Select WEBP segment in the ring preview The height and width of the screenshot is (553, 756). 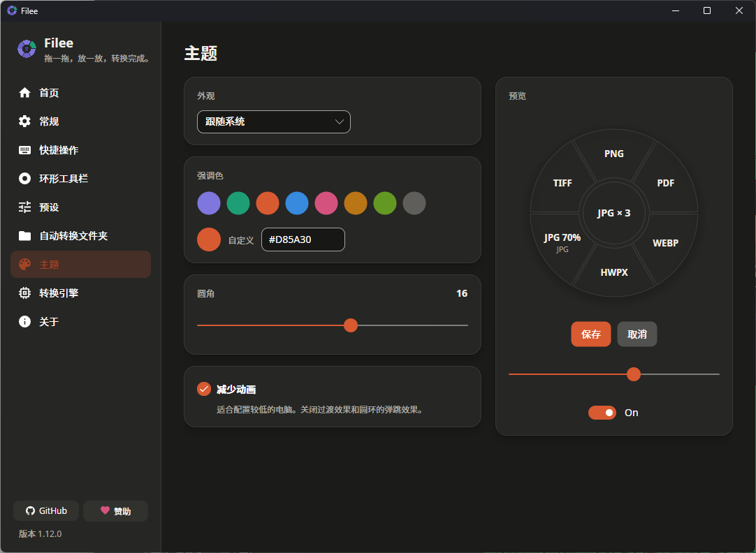pyautogui.click(x=666, y=243)
